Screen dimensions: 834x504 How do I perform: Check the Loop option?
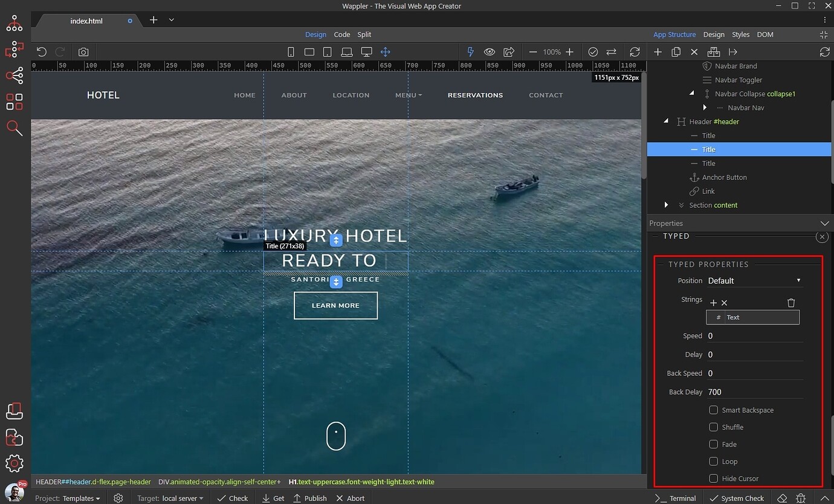click(x=714, y=461)
